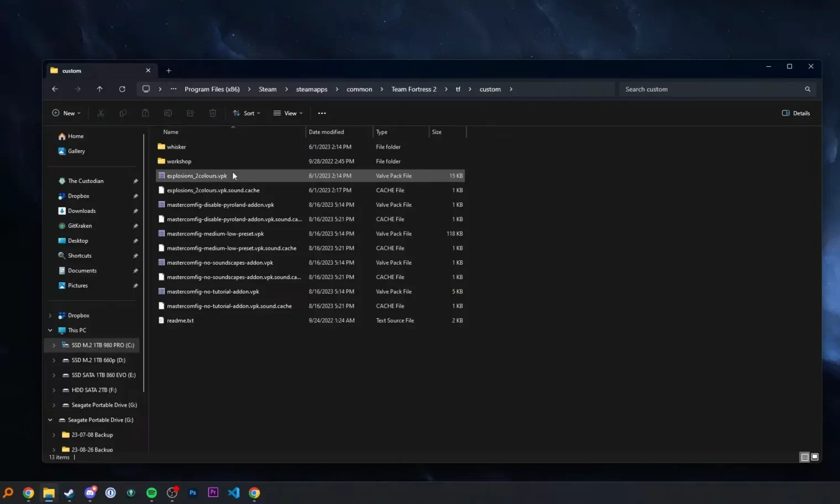The height and width of the screenshot is (504, 840).
Task: Open the New item dropdown
Action: 66,113
